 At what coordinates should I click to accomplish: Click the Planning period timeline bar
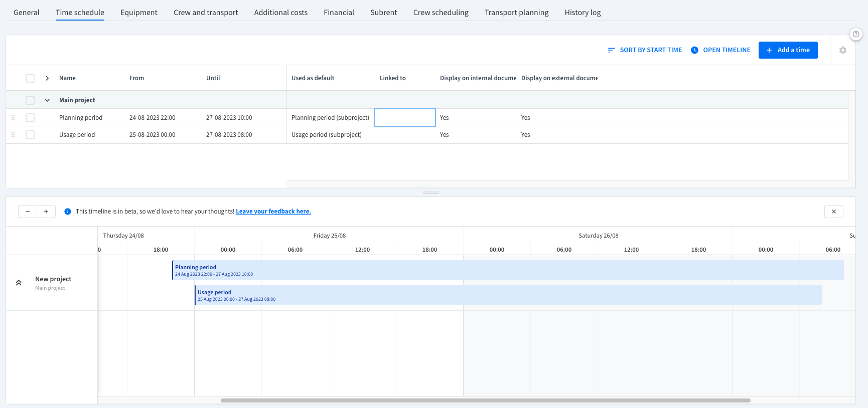(x=508, y=270)
